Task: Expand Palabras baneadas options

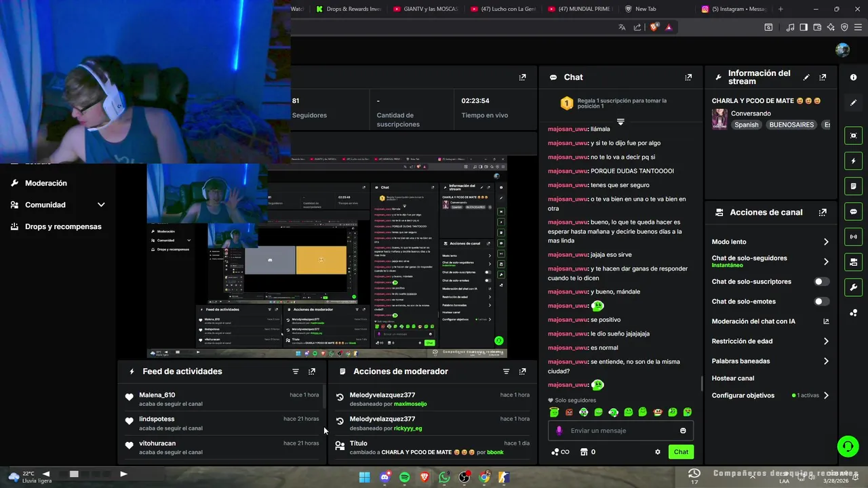Action: 826,361
